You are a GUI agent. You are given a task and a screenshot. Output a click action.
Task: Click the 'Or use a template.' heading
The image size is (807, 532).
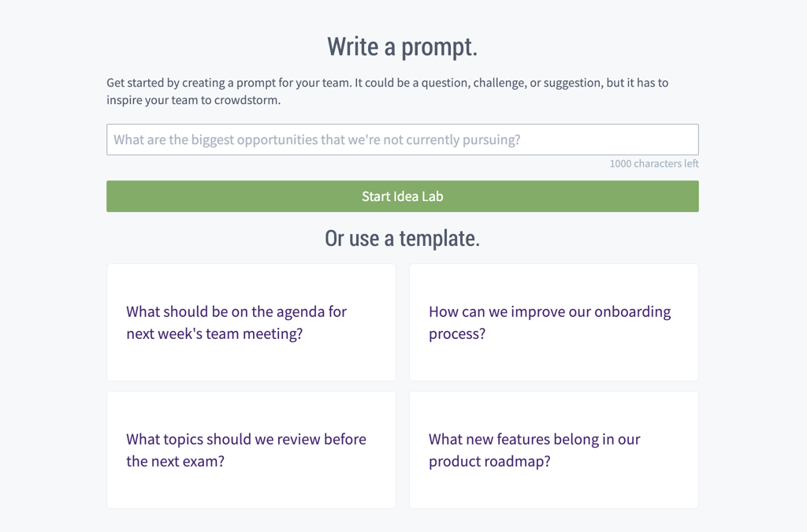coord(403,238)
